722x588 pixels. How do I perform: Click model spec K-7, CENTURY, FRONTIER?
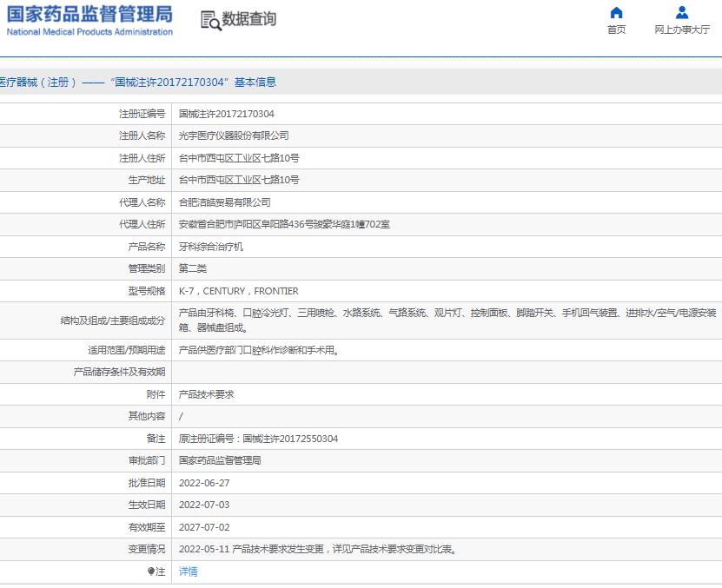pyautogui.click(x=238, y=291)
